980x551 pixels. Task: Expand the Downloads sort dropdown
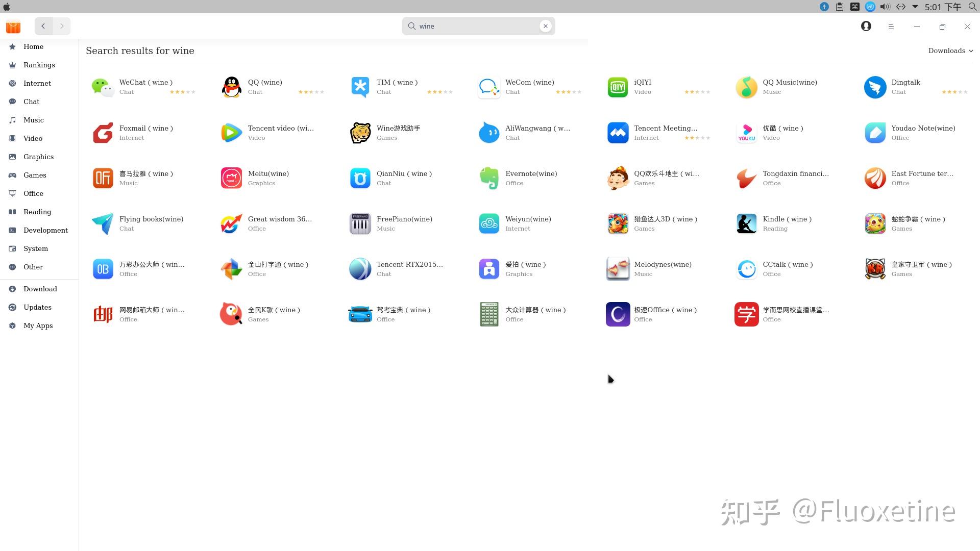click(950, 51)
